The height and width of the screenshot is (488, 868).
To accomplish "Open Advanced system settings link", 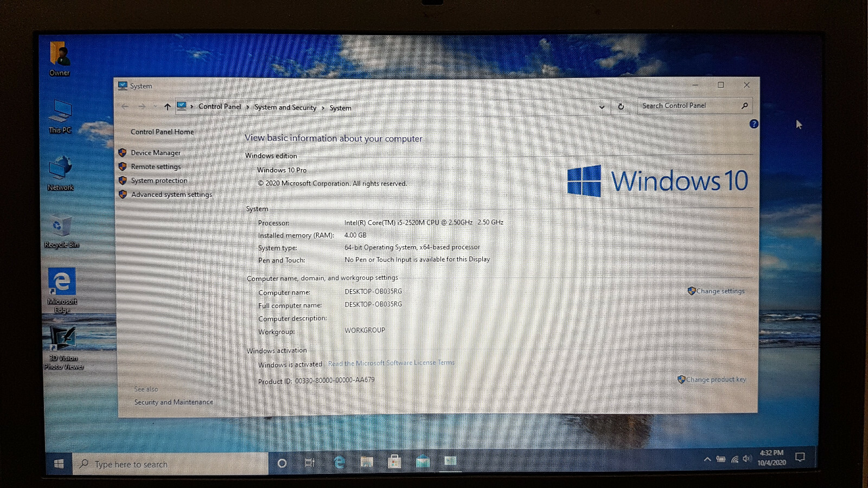I will (171, 195).
